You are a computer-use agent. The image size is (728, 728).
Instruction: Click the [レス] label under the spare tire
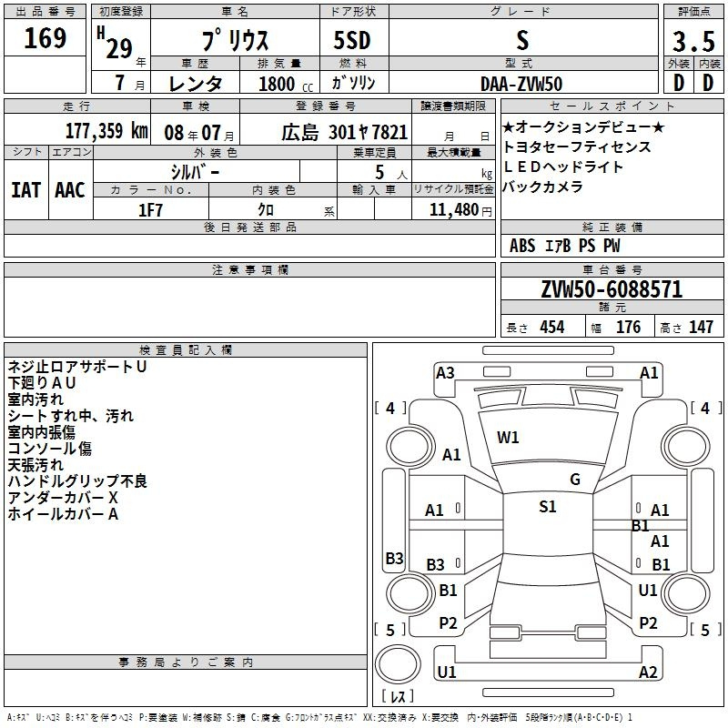click(397, 698)
